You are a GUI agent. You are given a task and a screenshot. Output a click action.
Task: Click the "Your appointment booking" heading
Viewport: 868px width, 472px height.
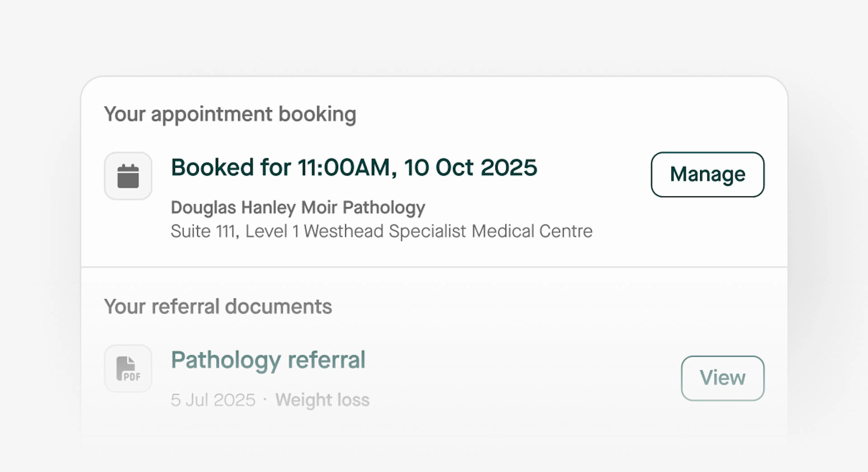pyautogui.click(x=230, y=114)
